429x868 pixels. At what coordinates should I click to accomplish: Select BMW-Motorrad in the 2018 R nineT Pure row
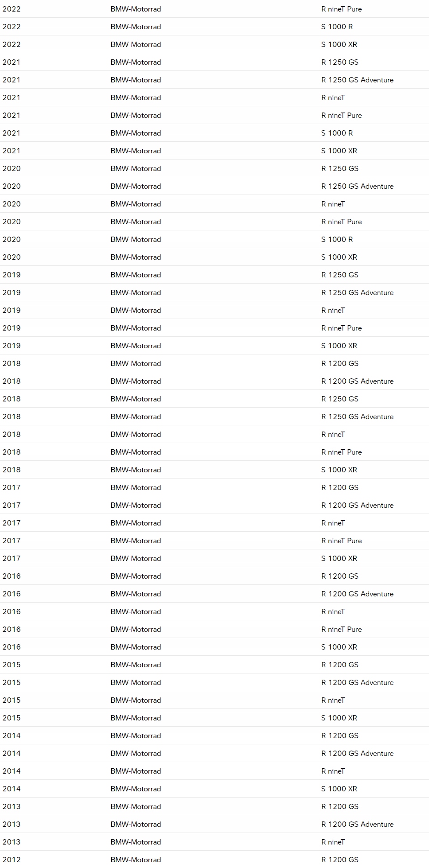136,452
